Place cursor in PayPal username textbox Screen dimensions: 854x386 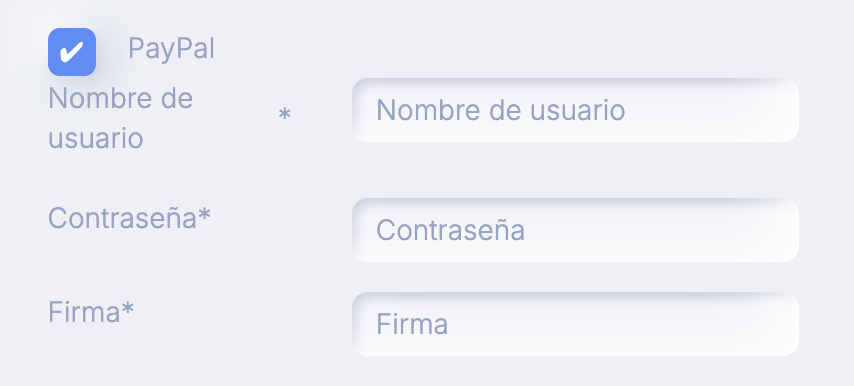pos(575,110)
